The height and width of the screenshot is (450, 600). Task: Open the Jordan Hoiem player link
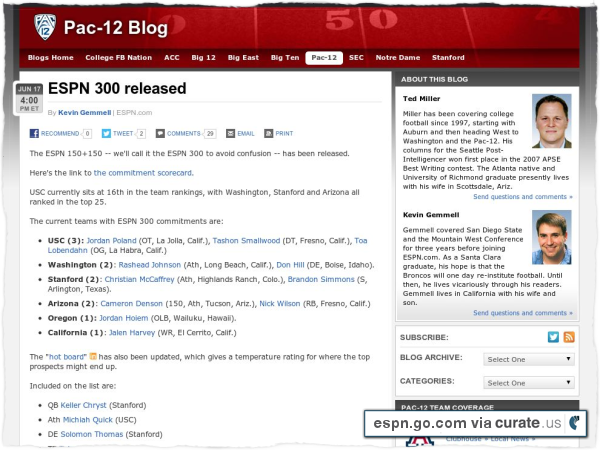click(x=124, y=318)
